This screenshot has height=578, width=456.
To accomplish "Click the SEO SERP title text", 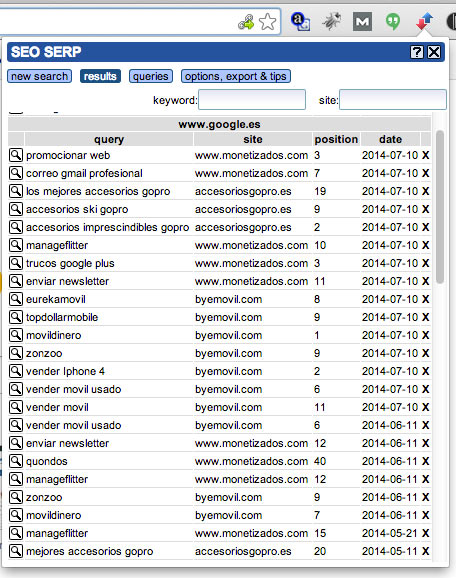I will coord(46,52).
